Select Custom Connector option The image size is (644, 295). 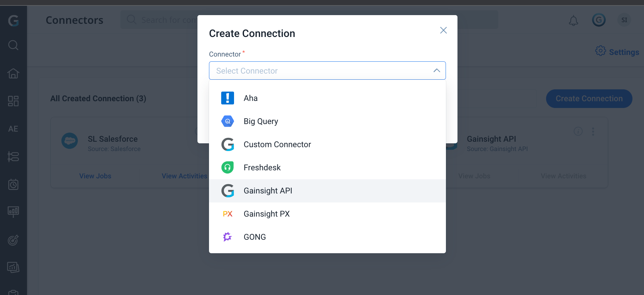click(327, 144)
